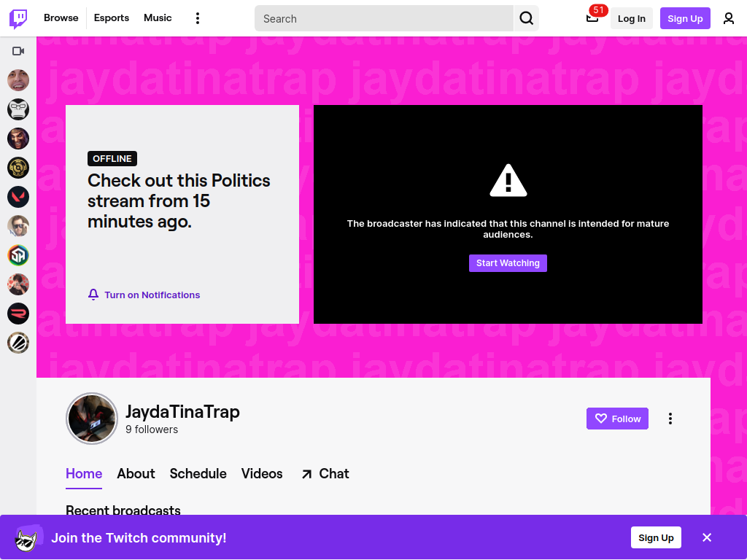Open the Twitch home logo
Image resolution: width=747 pixels, height=560 pixels.
(18, 18)
